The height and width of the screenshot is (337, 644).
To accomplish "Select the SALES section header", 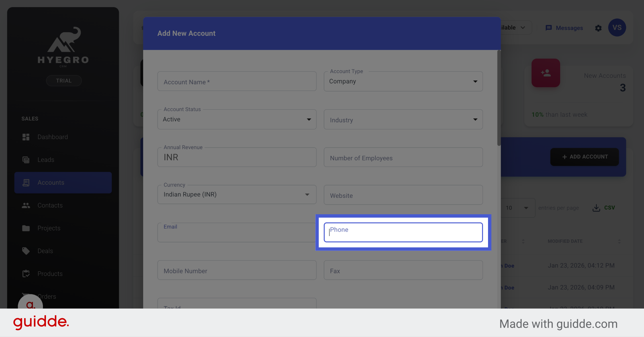I will pyautogui.click(x=30, y=118).
